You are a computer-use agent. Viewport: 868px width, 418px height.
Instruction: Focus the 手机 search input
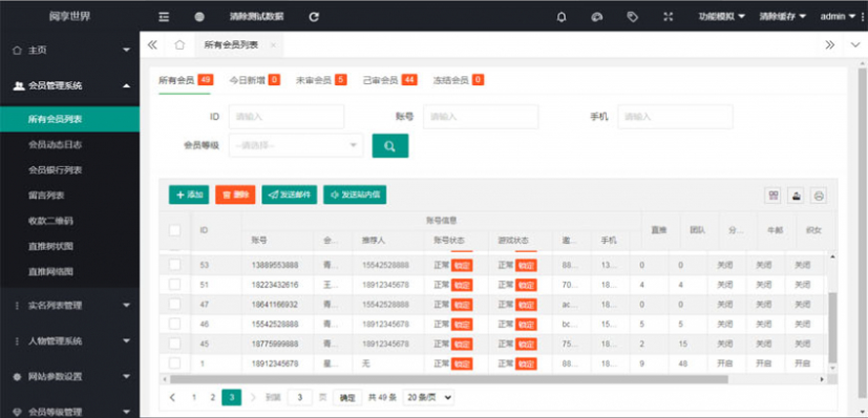(675, 116)
